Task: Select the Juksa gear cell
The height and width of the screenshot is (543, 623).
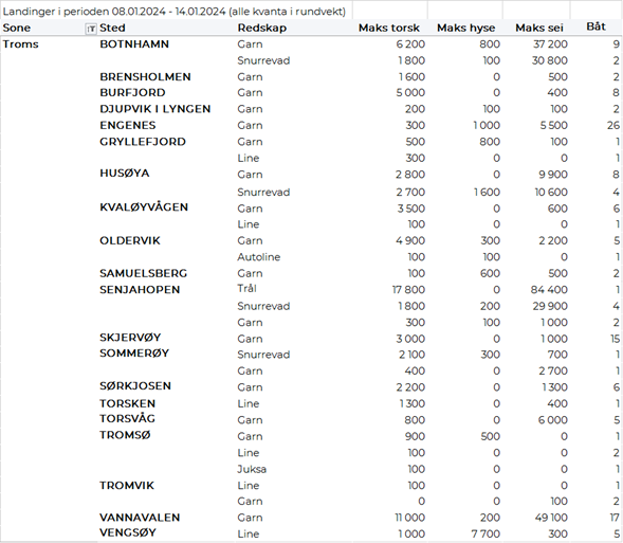Action: (x=251, y=469)
